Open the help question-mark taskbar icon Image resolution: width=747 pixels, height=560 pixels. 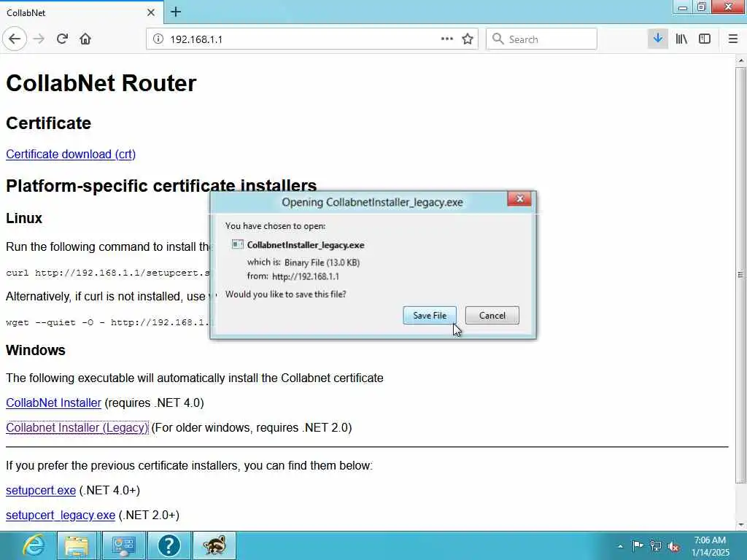coord(169,545)
